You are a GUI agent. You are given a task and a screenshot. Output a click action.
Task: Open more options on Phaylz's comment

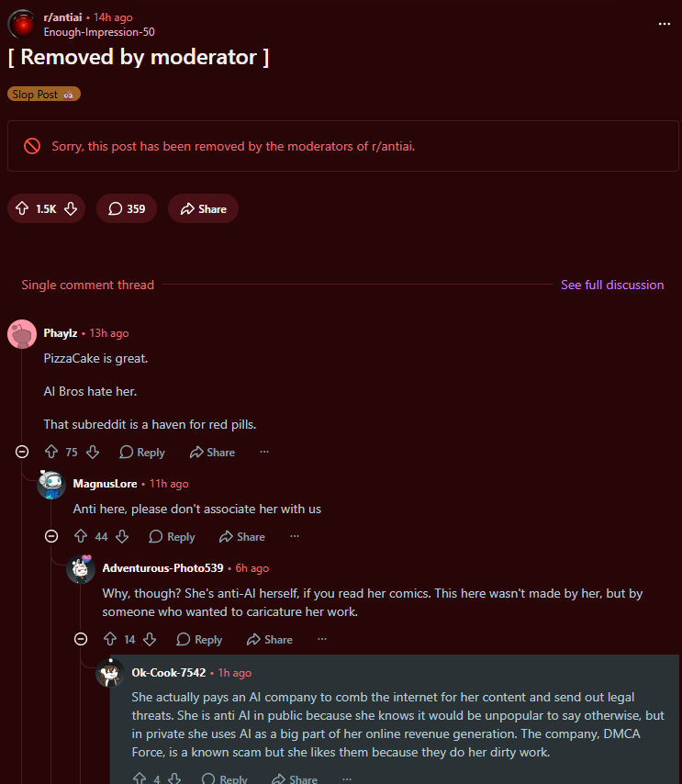[264, 452]
